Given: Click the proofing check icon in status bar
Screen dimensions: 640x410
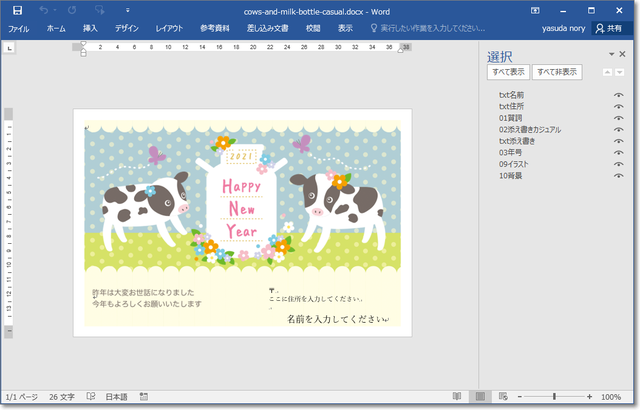Looking at the screenshot, I should [x=91, y=397].
